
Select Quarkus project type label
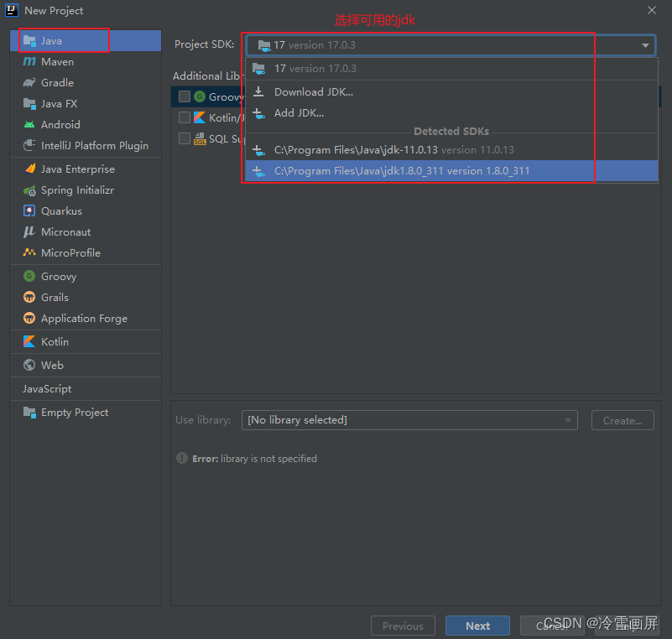[x=61, y=211]
